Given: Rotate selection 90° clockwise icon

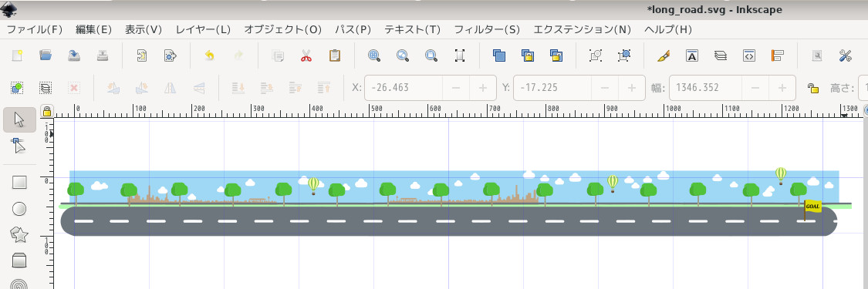Looking at the screenshot, I should 142,87.
